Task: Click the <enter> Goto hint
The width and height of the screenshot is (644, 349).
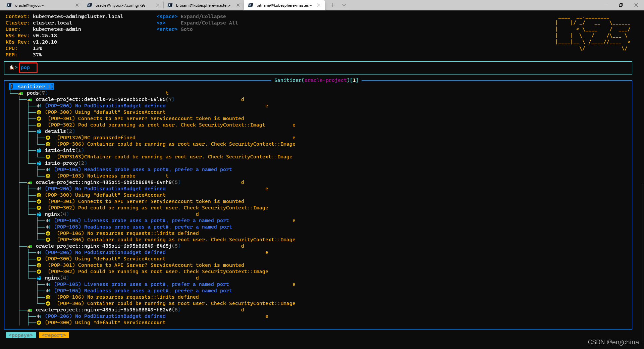Action: (x=175, y=29)
